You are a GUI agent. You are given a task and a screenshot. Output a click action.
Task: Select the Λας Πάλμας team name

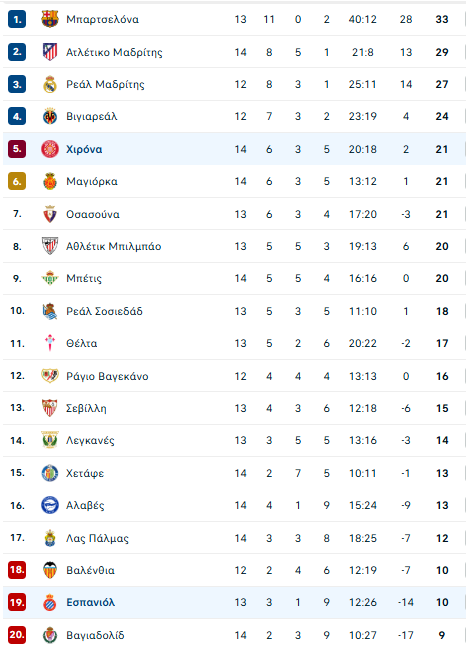click(x=97, y=538)
